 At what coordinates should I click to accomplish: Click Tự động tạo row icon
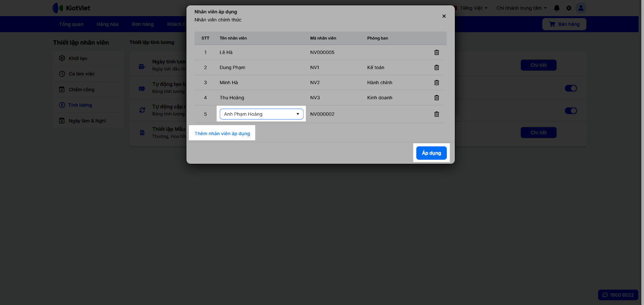click(142, 89)
